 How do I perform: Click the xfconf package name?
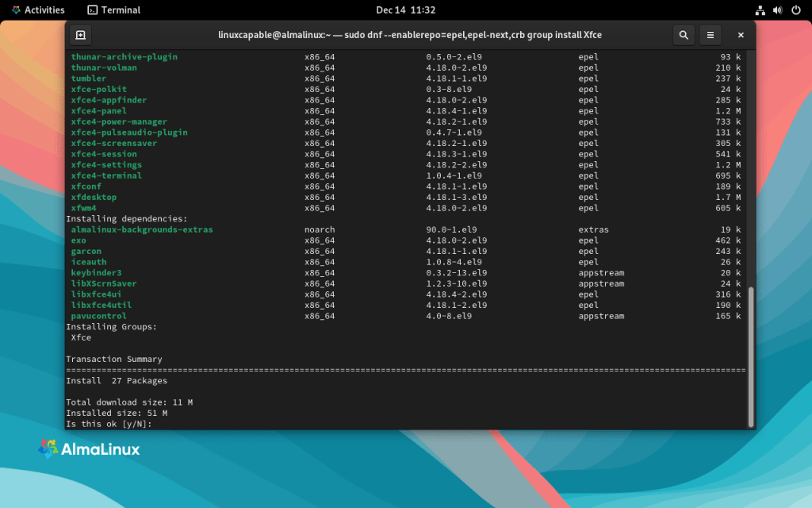pyautogui.click(x=86, y=187)
